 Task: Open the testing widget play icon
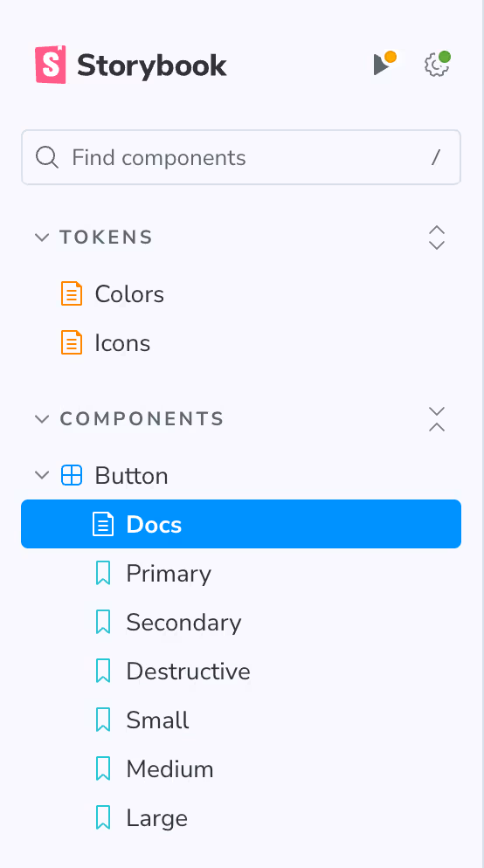384,63
